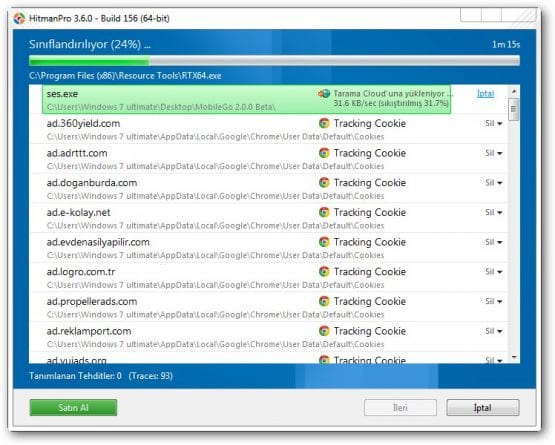Click the list scrollbar up arrow
The width and height of the screenshot is (555, 445).
(x=514, y=91)
